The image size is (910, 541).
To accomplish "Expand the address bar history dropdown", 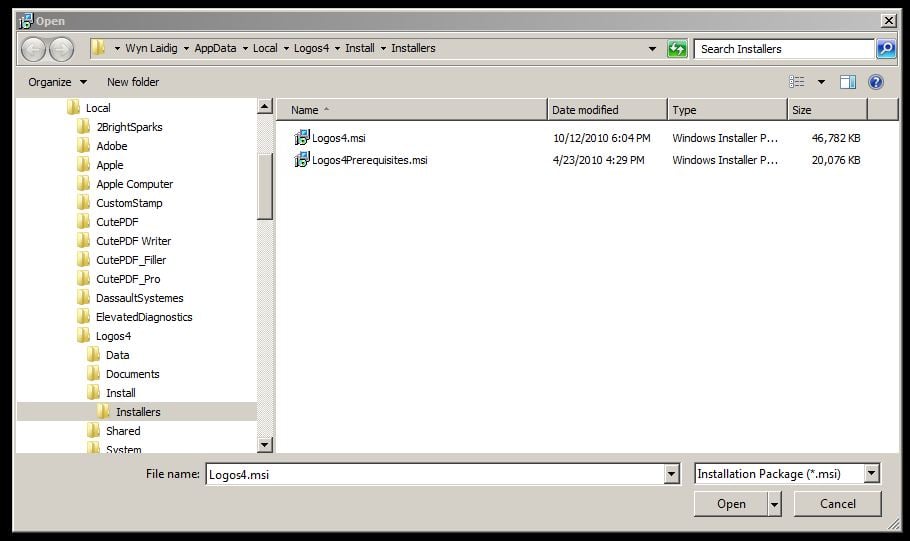I will [x=652, y=49].
